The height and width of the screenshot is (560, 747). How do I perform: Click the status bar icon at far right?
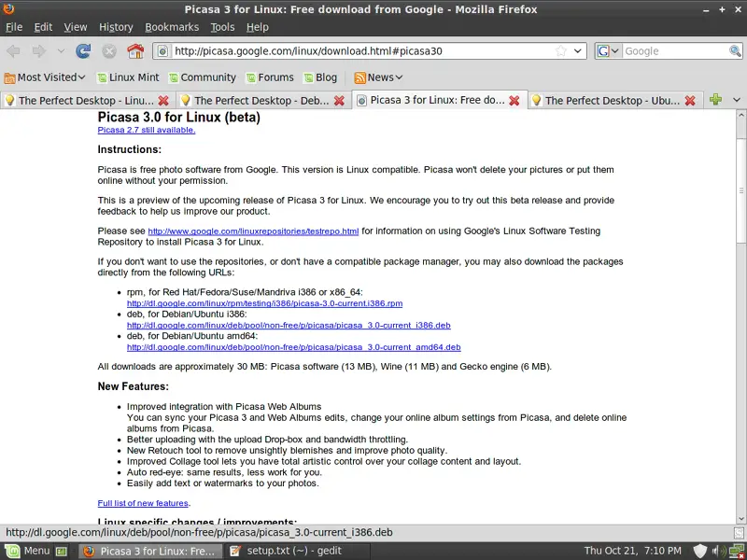739,532
